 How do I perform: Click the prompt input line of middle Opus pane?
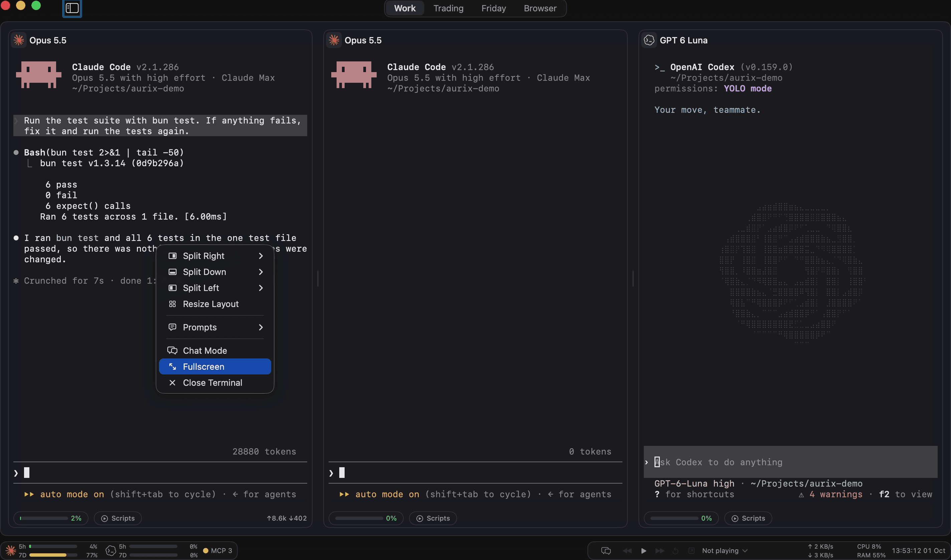pyautogui.click(x=475, y=473)
